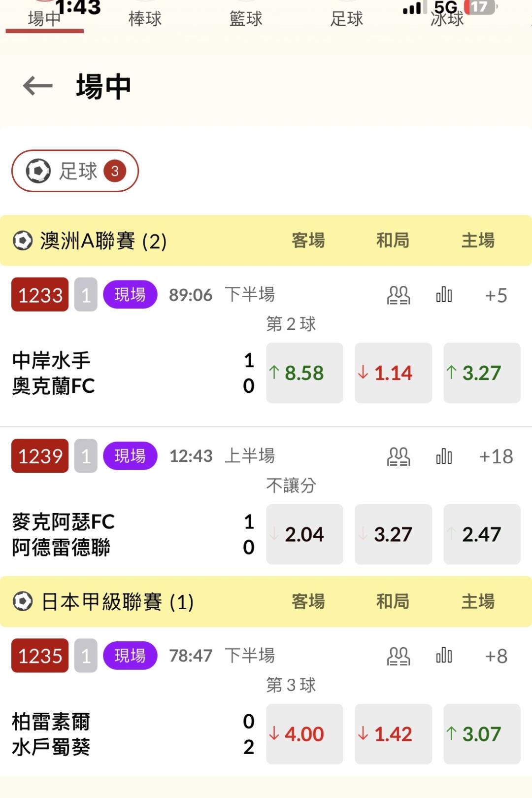This screenshot has height=798, width=532.
Task: Tap the back arrow icon
Action: [x=38, y=86]
